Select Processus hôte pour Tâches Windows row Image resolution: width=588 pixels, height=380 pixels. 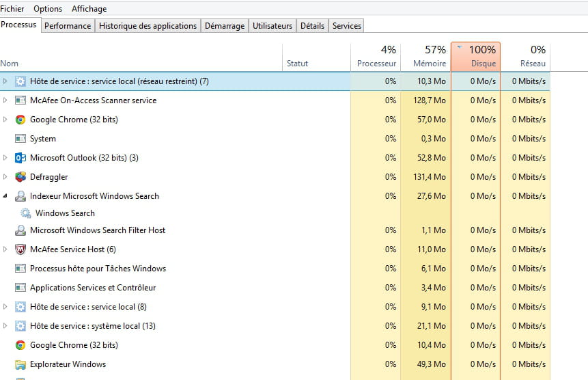coord(275,268)
